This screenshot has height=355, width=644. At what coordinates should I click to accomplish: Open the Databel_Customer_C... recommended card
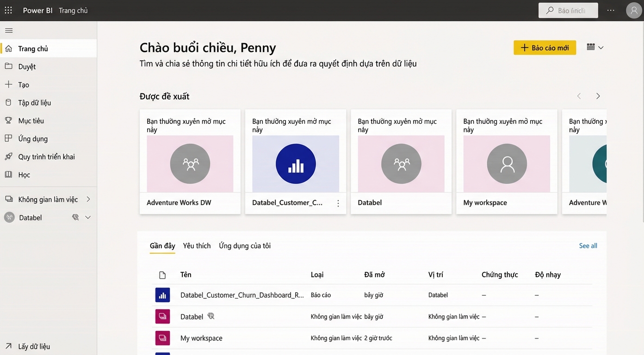tap(296, 162)
